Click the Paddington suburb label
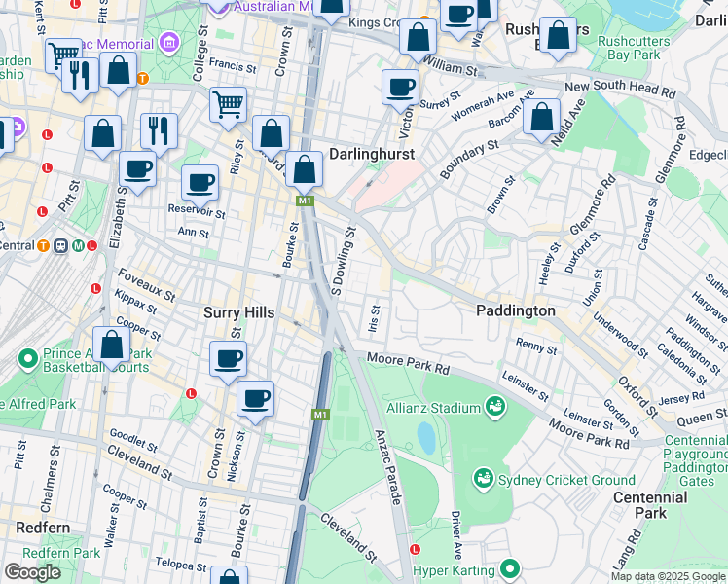The image size is (728, 584). [x=515, y=310]
